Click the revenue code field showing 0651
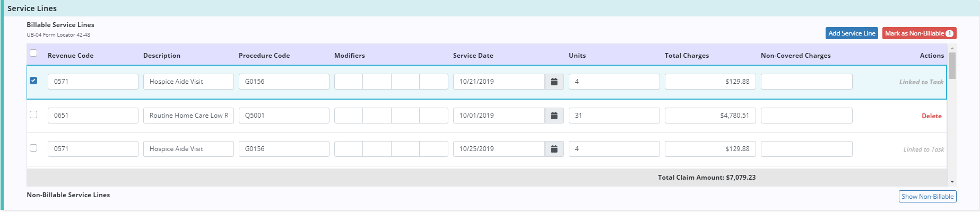The height and width of the screenshot is (212, 980). (93, 116)
